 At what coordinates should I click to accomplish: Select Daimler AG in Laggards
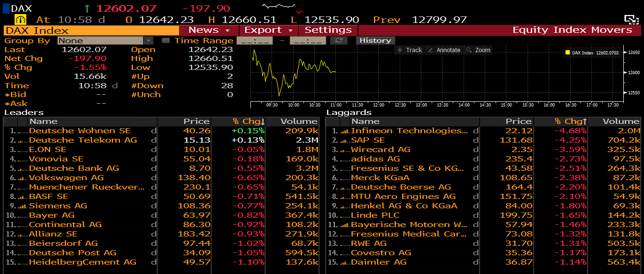pyautogui.click(x=483, y=262)
